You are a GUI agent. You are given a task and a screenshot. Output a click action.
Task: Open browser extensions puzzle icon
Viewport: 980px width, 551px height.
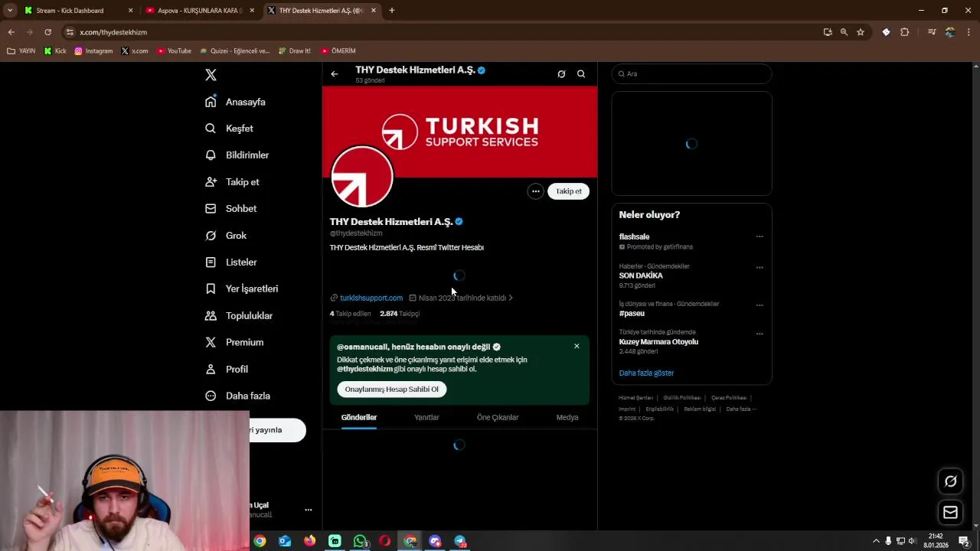click(x=905, y=32)
